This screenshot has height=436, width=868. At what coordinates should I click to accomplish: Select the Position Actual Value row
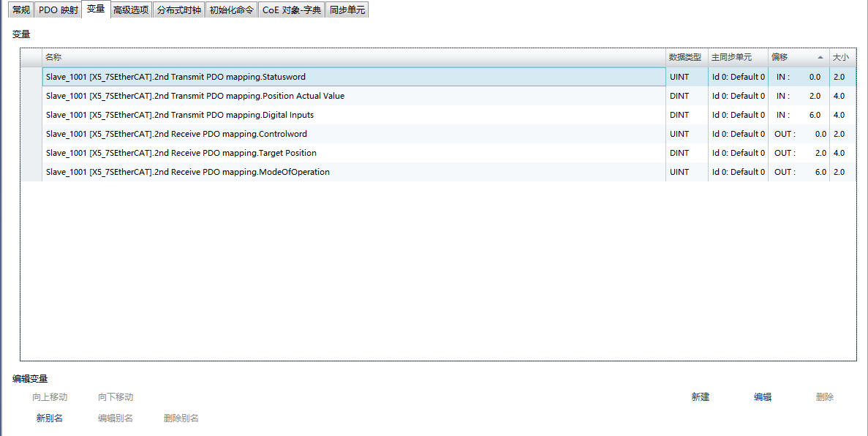pos(439,96)
